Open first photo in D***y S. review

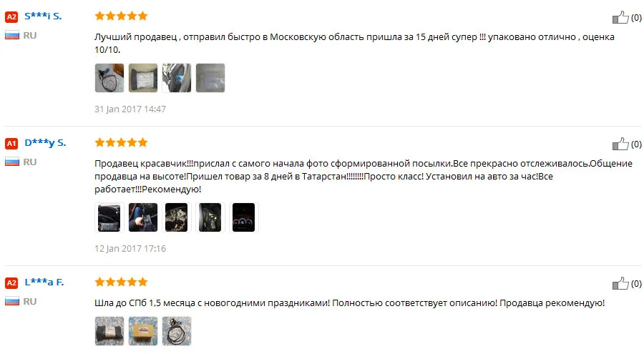click(109, 217)
